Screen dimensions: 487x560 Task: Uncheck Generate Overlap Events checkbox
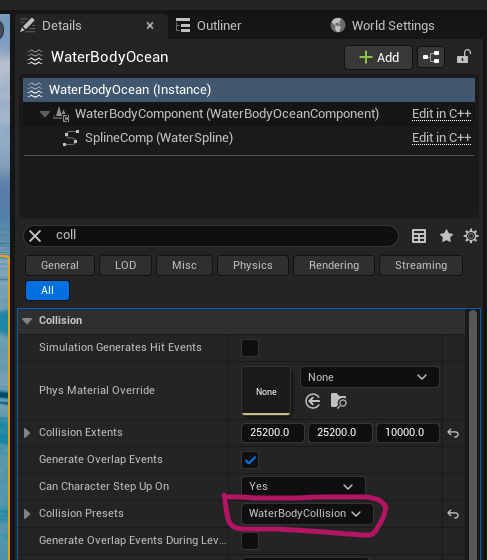pyautogui.click(x=250, y=460)
